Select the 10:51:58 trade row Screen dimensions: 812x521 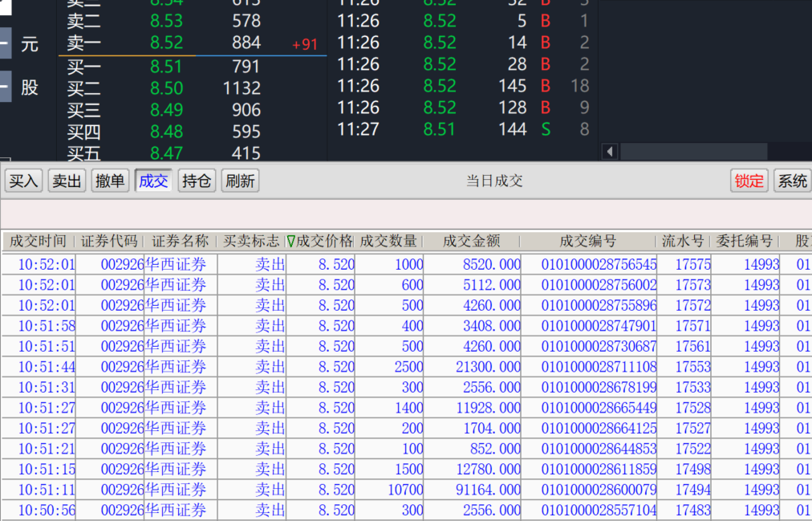pos(406,326)
